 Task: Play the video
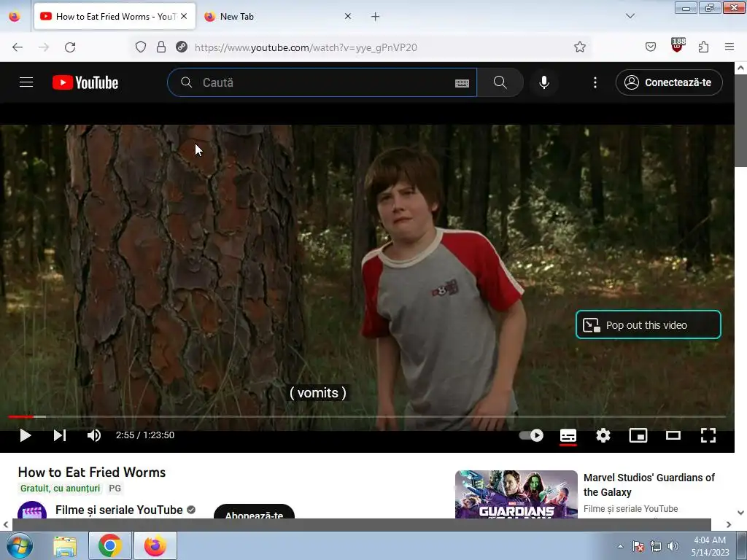coord(26,435)
